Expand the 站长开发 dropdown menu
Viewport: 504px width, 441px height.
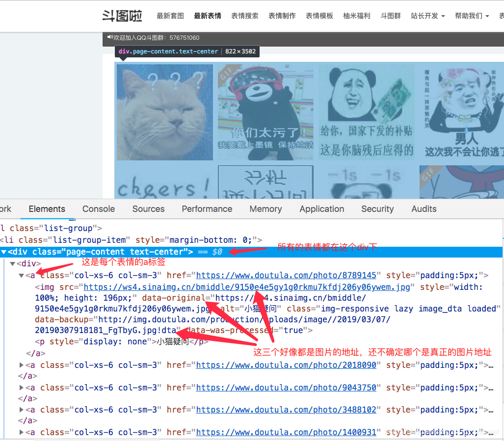coord(428,16)
